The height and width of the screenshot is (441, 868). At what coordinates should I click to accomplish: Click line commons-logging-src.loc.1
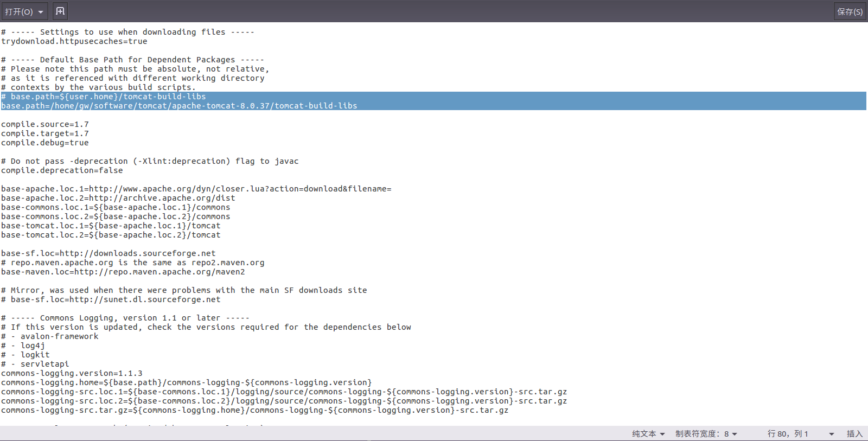[284, 392]
